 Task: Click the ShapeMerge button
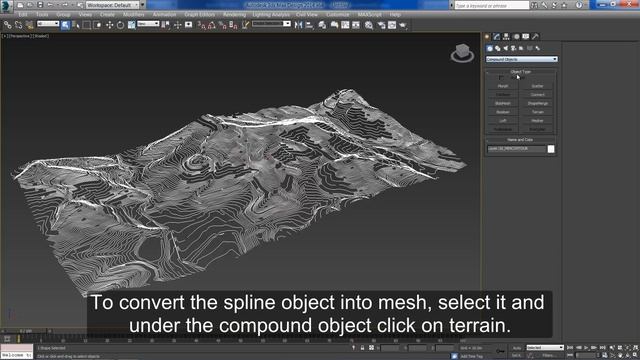tap(538, 103)
